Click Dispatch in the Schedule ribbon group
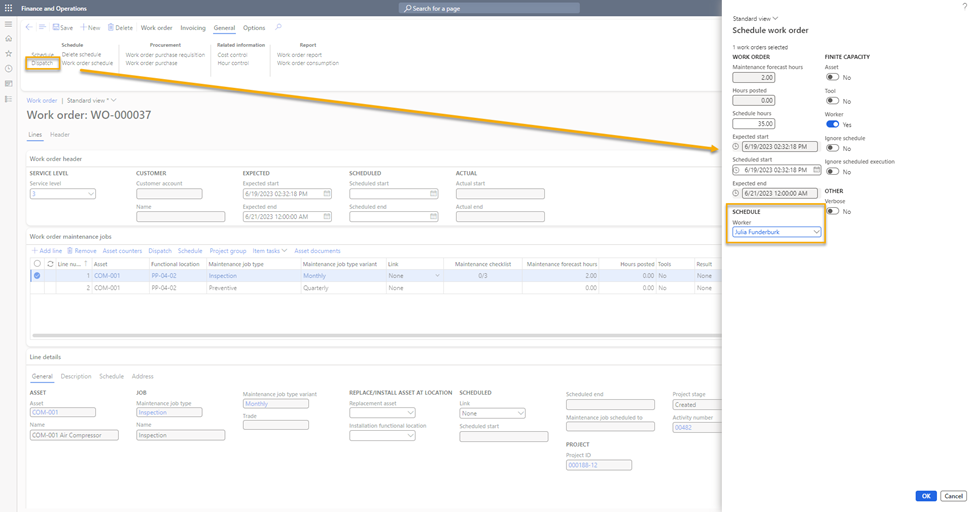The image size is (974, 512). 42,63
